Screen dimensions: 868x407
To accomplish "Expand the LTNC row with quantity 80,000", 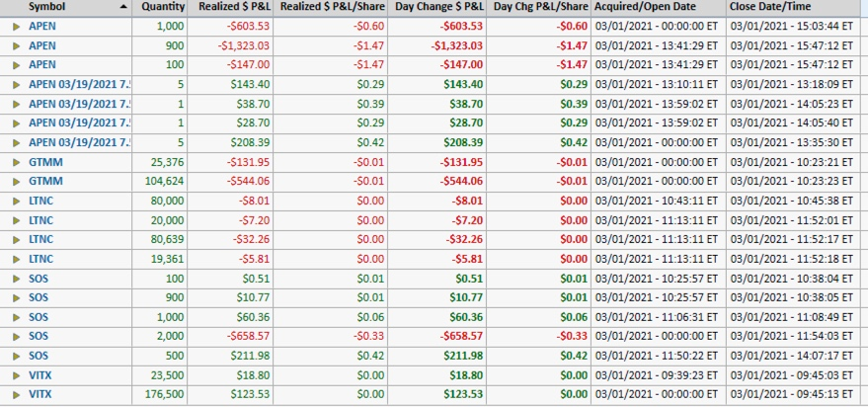I will [x=16, y=201].
